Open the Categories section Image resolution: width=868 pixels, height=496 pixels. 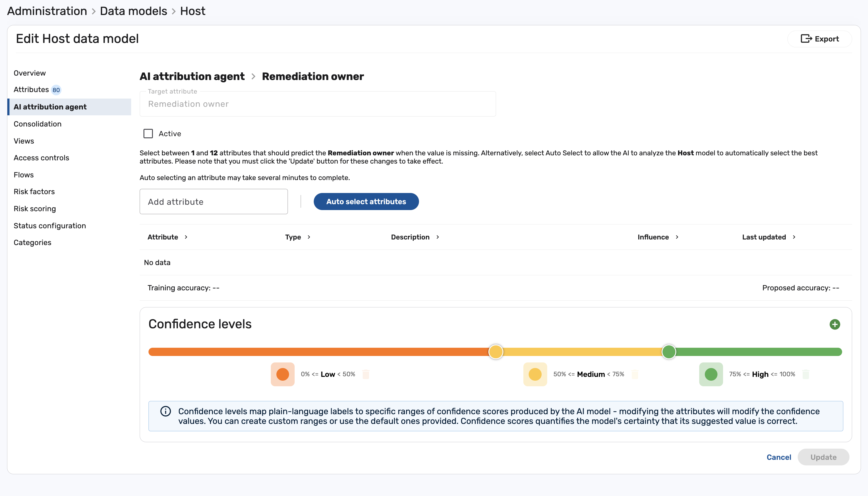[32, 242]
